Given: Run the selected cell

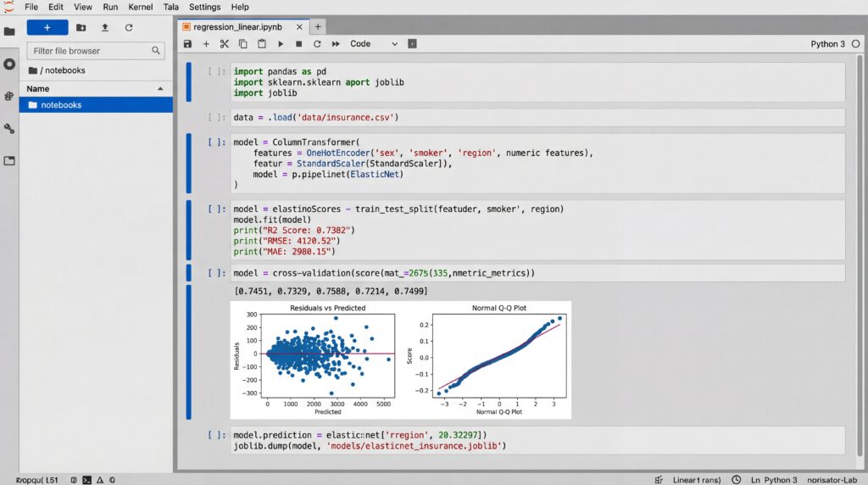Looking at the screenshot, I should click(x=281, y=44).
